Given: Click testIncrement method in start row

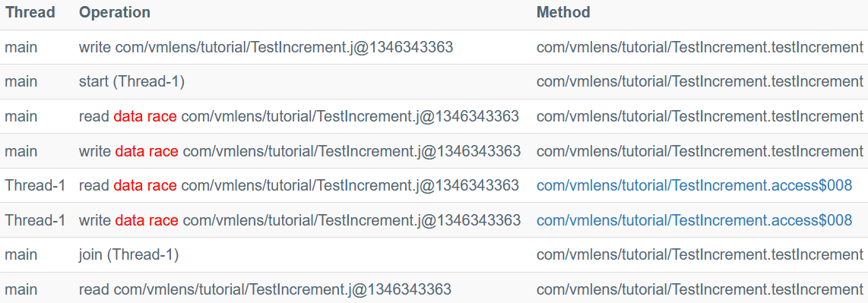Looking at the screenshot, I should [700, 82].
